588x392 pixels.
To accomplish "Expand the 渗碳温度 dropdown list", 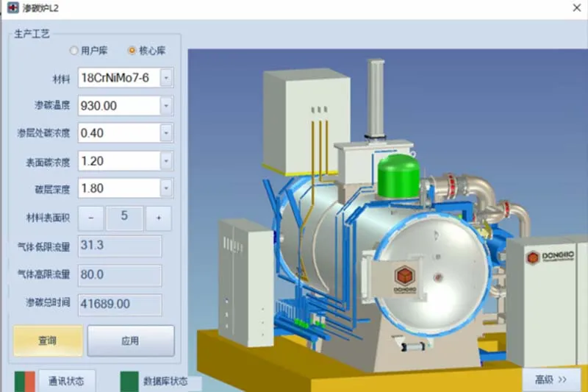I will click(x=167, y=105).
